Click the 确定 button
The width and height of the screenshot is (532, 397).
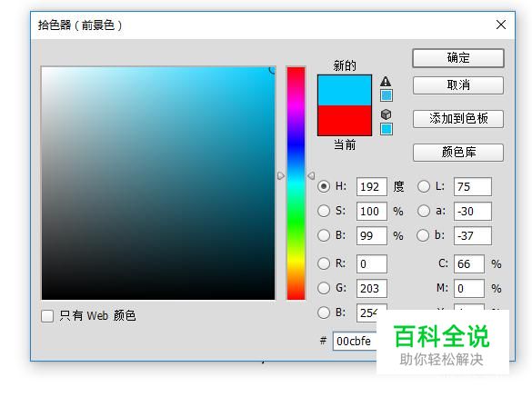coord(458,58)
